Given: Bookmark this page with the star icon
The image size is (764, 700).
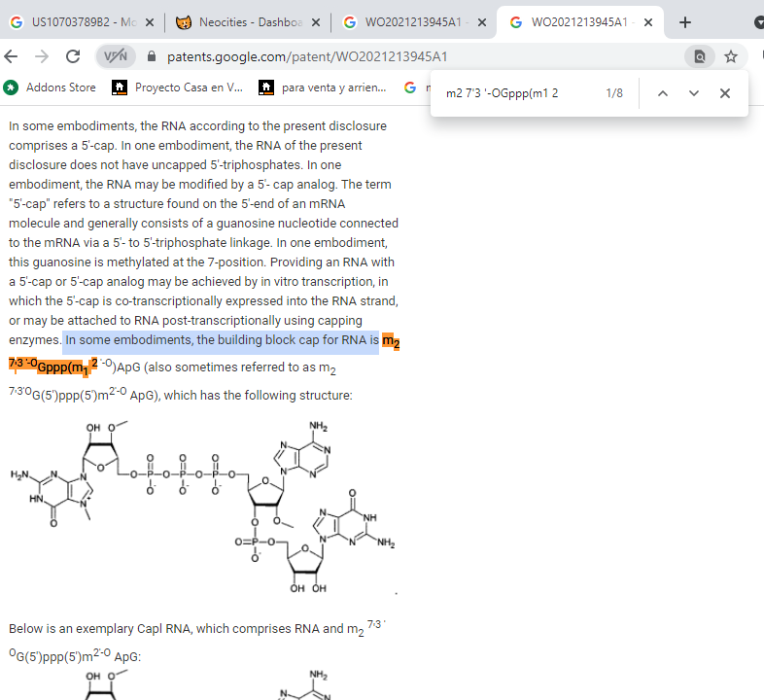Looking at the screenshot, I should click(731, 57).
